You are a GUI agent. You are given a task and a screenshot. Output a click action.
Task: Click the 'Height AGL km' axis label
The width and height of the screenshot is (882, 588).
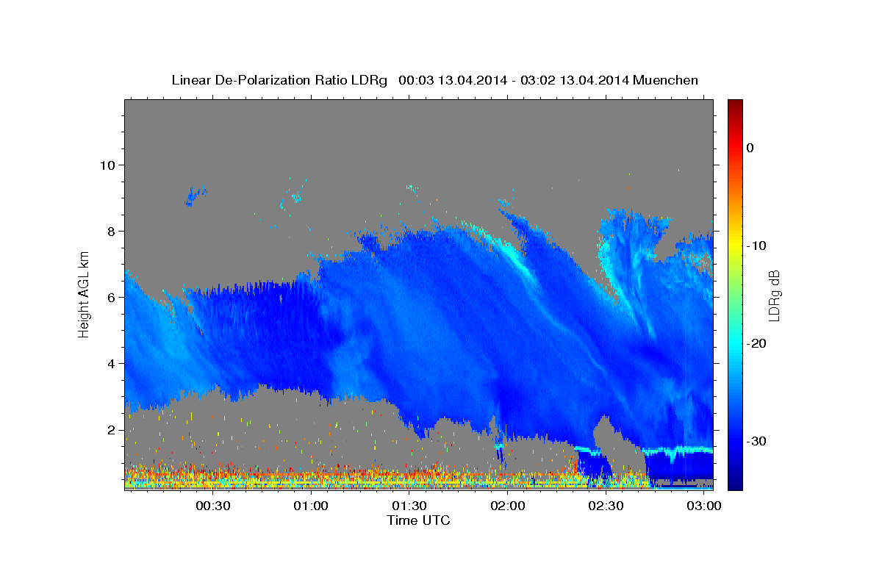click(85, 294)
